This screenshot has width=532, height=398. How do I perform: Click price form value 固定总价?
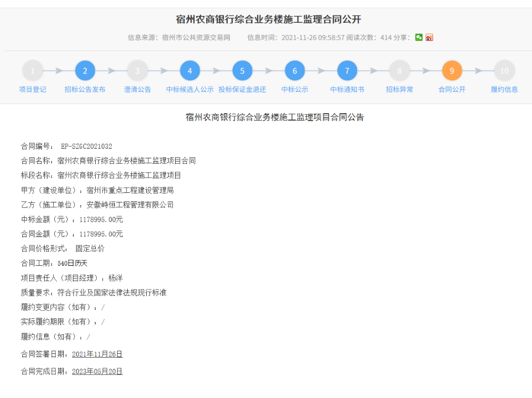pyautogui.click(x=90, y=249)
